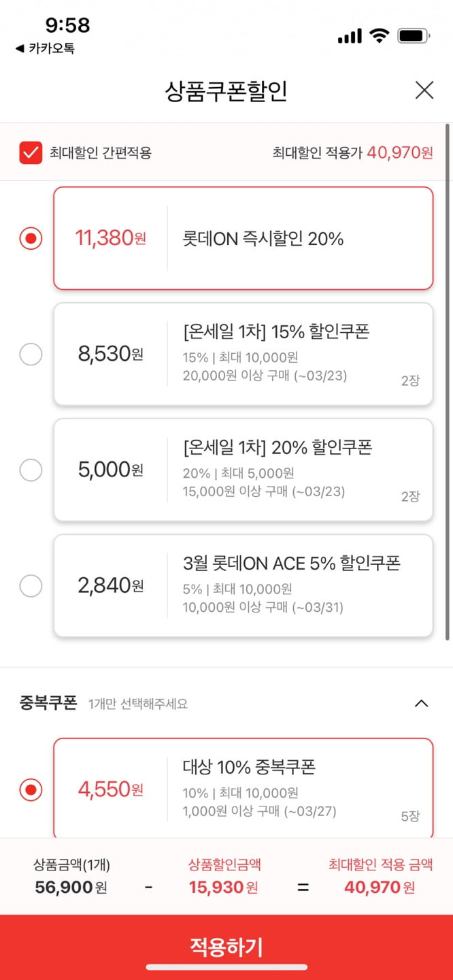The height and width of the screenshot is (980, 453).
Task: Tap the 15% 할인쿠폰 card showing 8,530원
Action: tap(244, 354)
